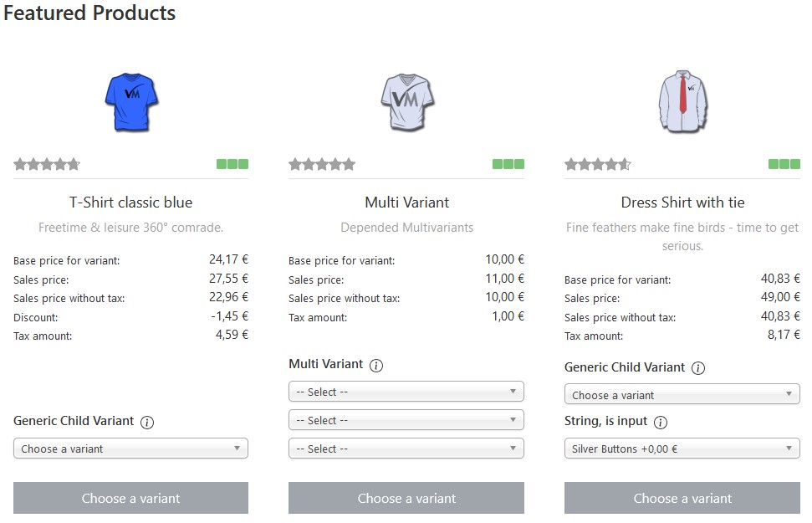Open the T-Shirt classic blue product title

[x=130, y=203]
